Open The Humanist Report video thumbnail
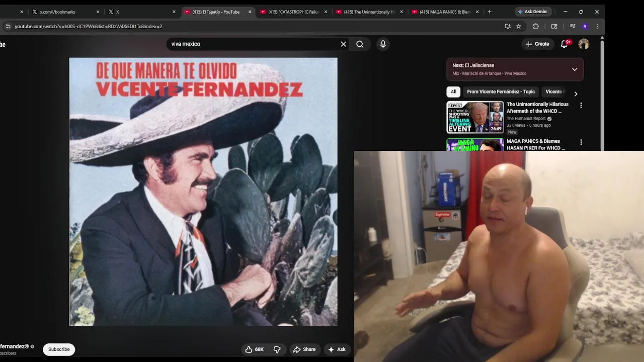644x362 pixels. (x=475, y=117)
